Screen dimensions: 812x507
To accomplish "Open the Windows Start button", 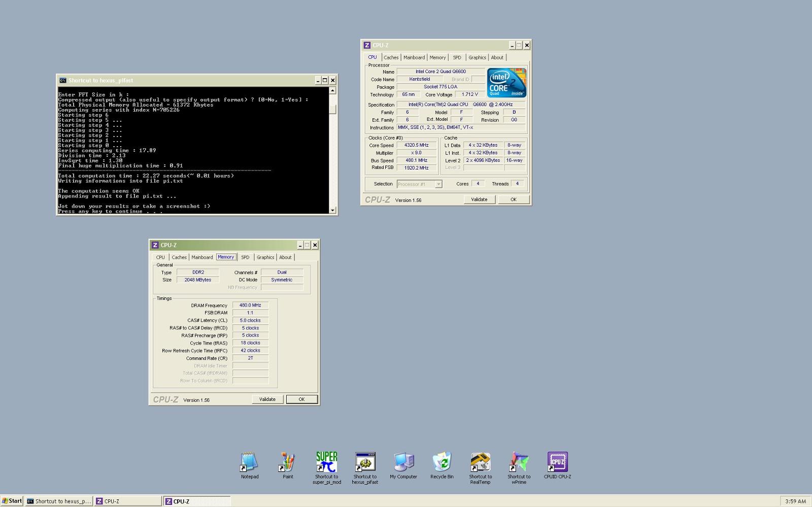I will tap(12, 501).
